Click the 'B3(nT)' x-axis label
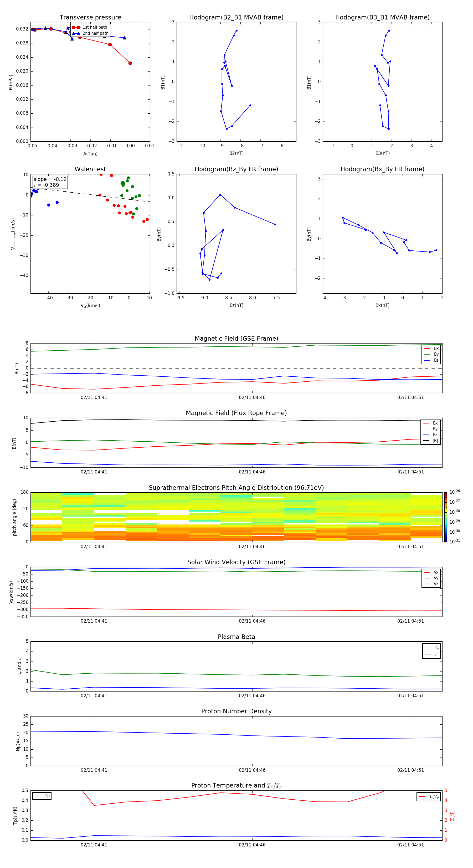473x868 pixels. click(x=382, y=153)
